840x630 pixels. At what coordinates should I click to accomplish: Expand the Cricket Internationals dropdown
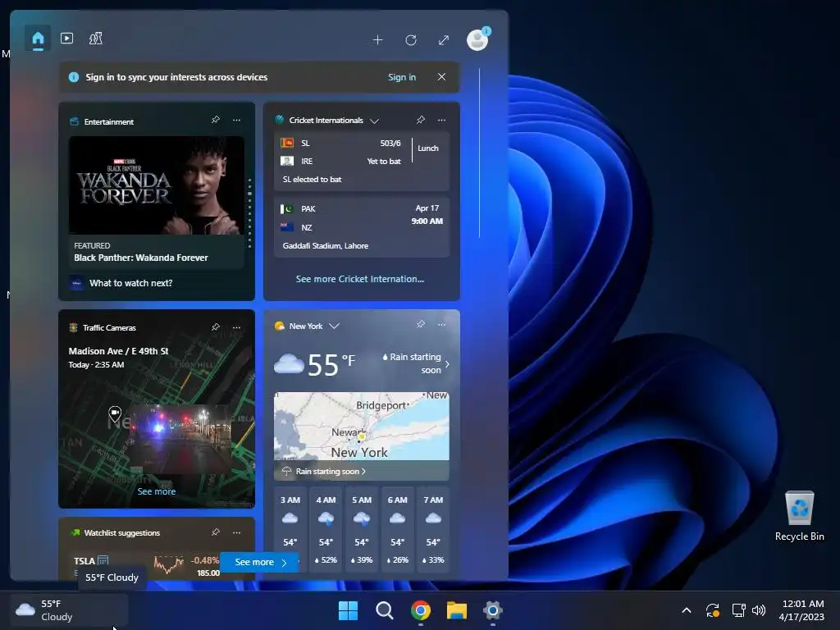(x=374, y=121)
